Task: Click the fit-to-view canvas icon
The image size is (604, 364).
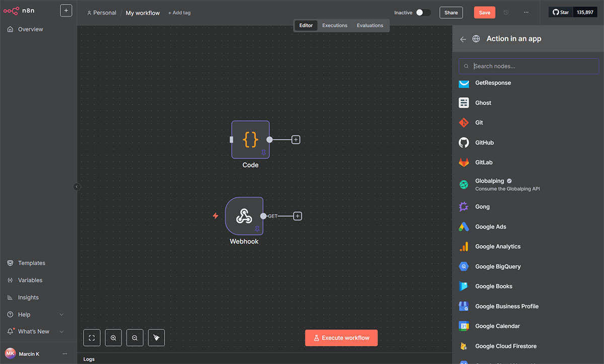Action: tap(92, 338)
